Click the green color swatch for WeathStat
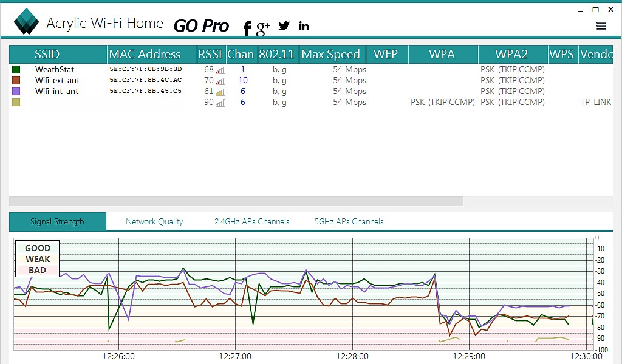The width and height of the screenshot is (622, 364). (x=16, y=69)
